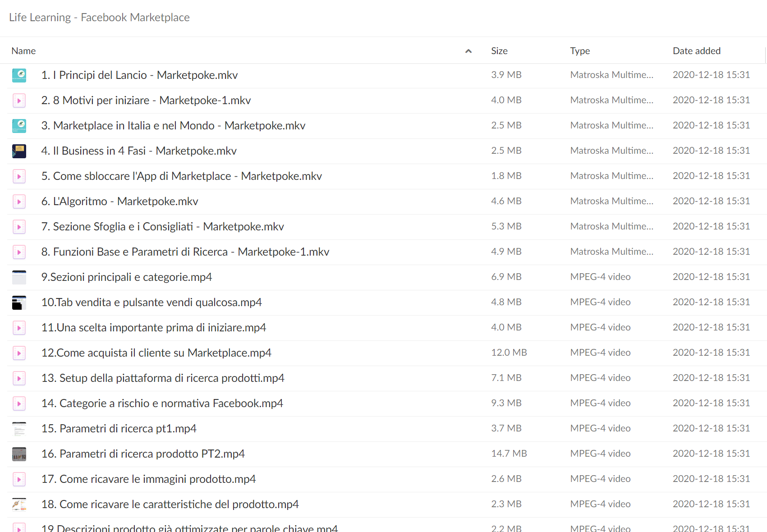Toggle sort order with Name column arrow
The height and width of the screenshot is (532, 767).
pyautogui.click(x=468, y=51)
